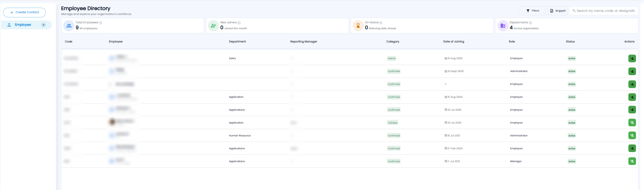The width and height of the screenshot is (644, 190).
Task: Click action icon for 15 Aug 2026 row
Action: 632,97
